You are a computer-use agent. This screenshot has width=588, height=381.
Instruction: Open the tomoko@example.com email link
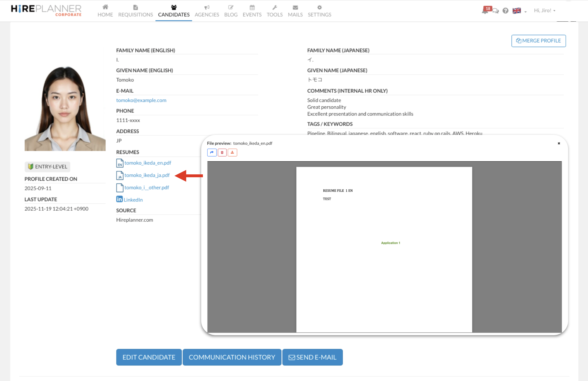click(141, 100)
